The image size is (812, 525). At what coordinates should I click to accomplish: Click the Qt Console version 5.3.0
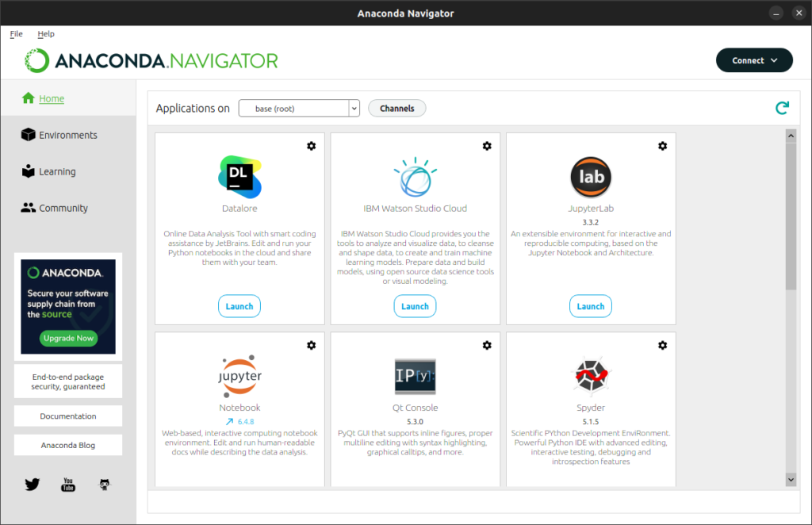(415, 421)
